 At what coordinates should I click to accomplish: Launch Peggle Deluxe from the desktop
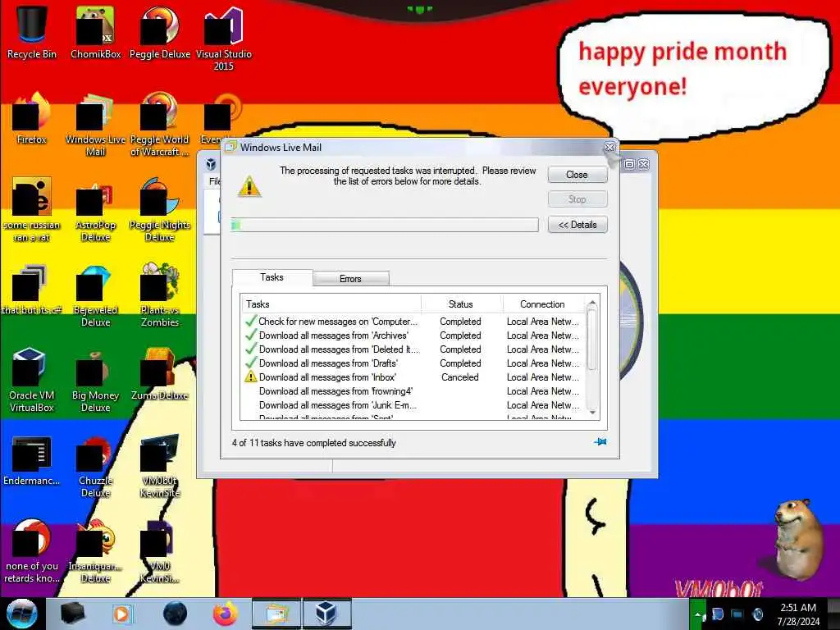point(160,32)
